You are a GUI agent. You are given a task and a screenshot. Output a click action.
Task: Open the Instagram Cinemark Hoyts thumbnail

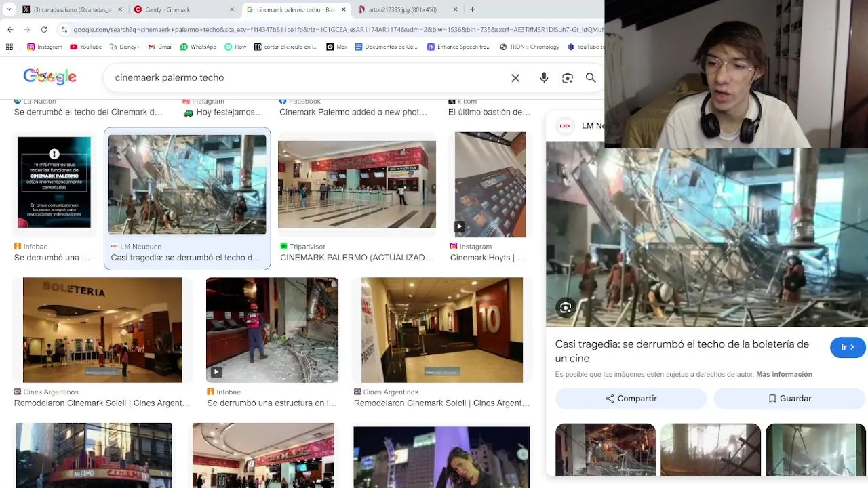pyautogui.click(x=490, y=184)
